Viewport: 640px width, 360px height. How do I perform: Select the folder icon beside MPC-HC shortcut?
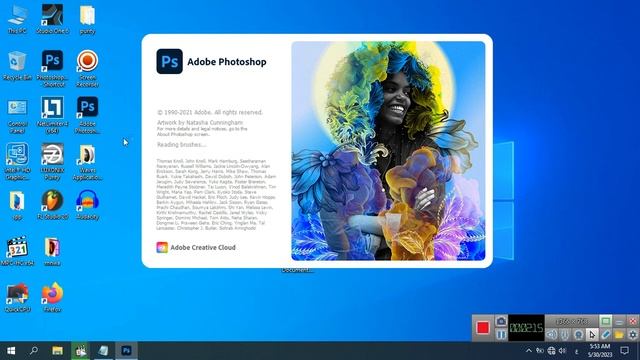pyautogui.click(x=52, y=251)
